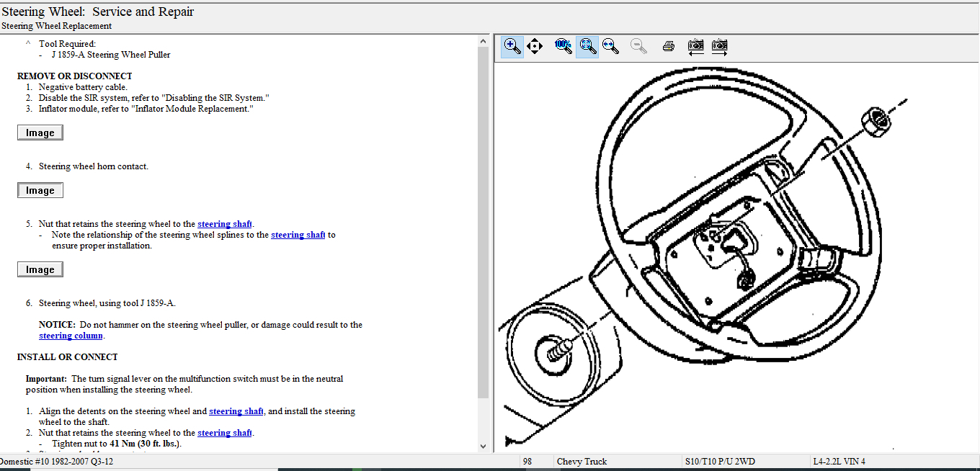980x471 pixels.
Task: Open the 'steering shaft' link in removal step 5
Action: point(225,224)
